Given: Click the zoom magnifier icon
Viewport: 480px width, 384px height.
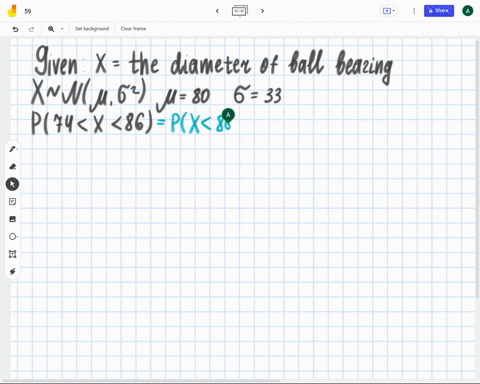Looking at the screenshot, I should [51, 29].
